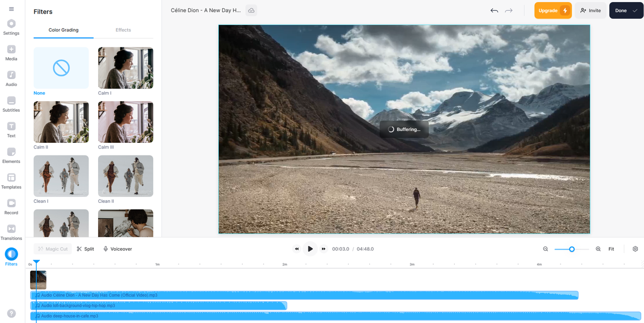644x323 pixels.
Task: Click the total duration 04:48.0
Action: click(x=365, y=249)
